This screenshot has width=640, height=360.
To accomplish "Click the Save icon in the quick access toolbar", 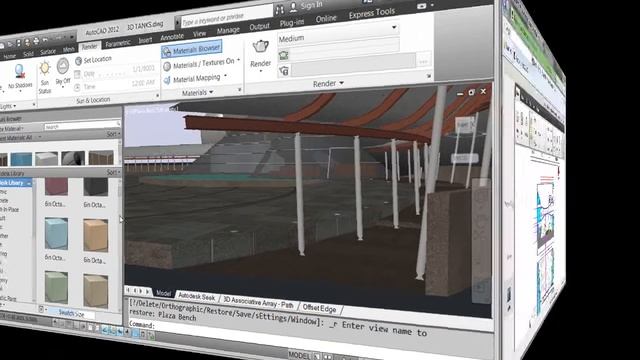I will coord(19,42).
